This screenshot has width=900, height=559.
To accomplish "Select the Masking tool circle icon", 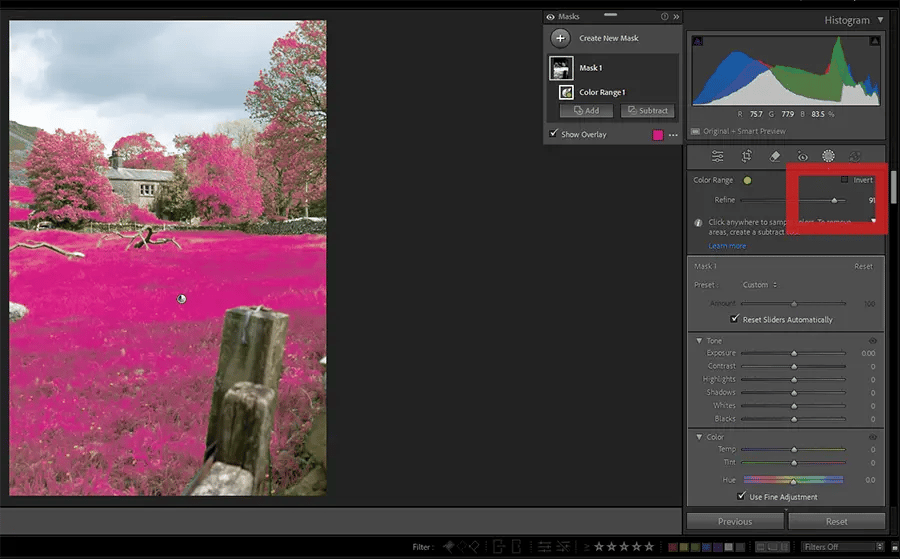I will 828,156.
